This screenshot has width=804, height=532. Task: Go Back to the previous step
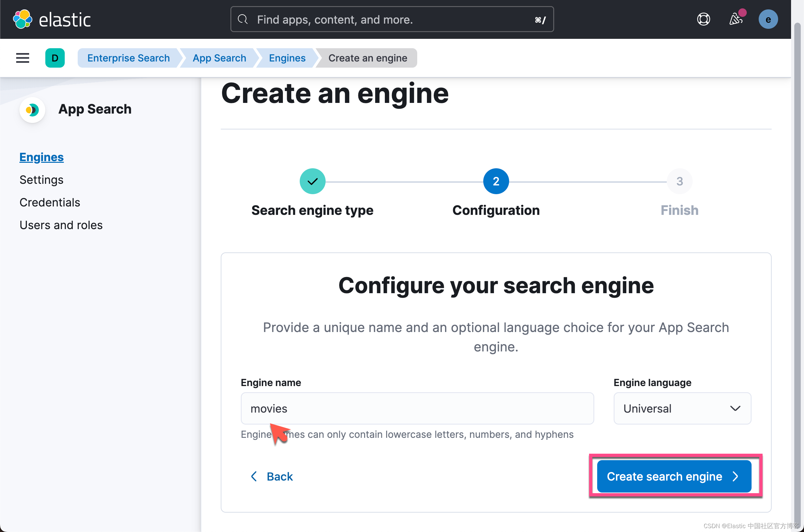point(272,477)
